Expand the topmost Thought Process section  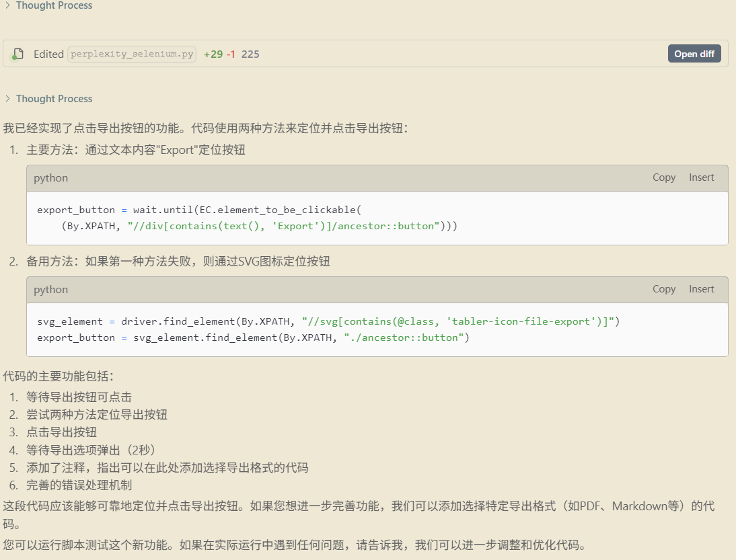(54, 5)
